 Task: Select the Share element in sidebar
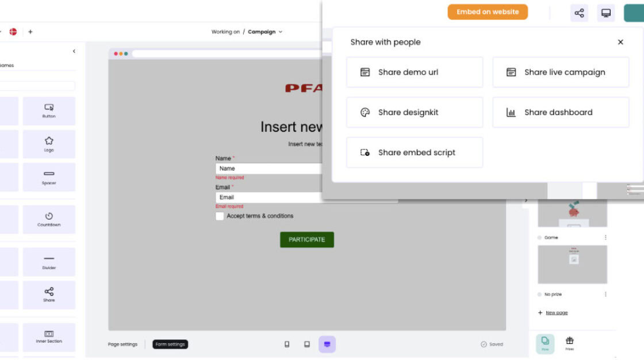(49, 295)
